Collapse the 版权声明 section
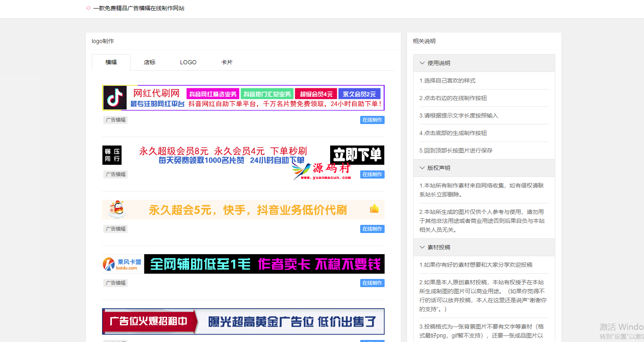The width and height of the screenshot is (644, 342). pos(422,168)
